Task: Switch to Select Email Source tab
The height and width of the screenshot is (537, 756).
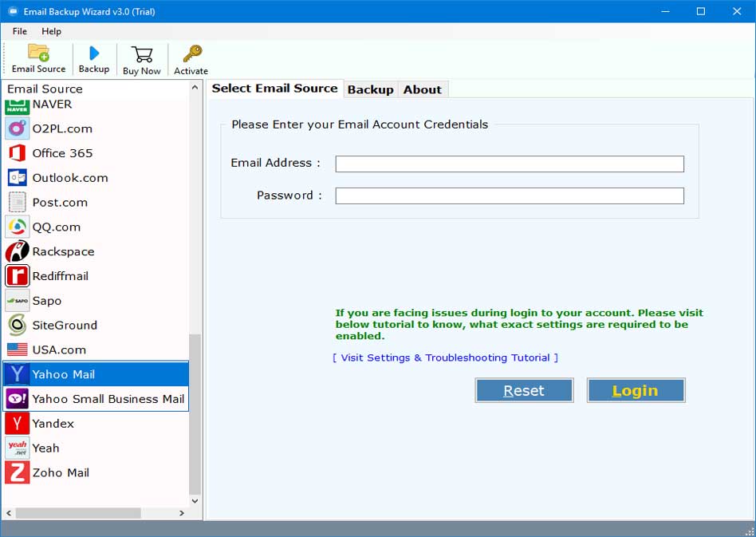Action: pyautogui.click(x=275, y=89)
